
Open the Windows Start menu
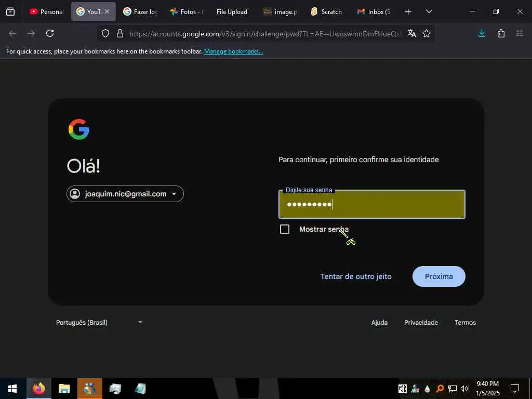point(12,389)
